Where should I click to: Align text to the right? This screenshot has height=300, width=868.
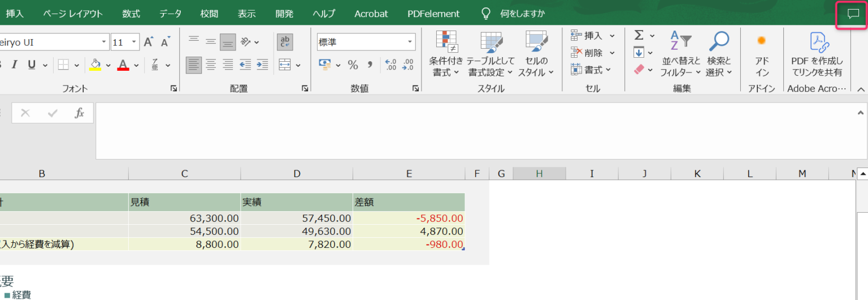coord(228,65)
